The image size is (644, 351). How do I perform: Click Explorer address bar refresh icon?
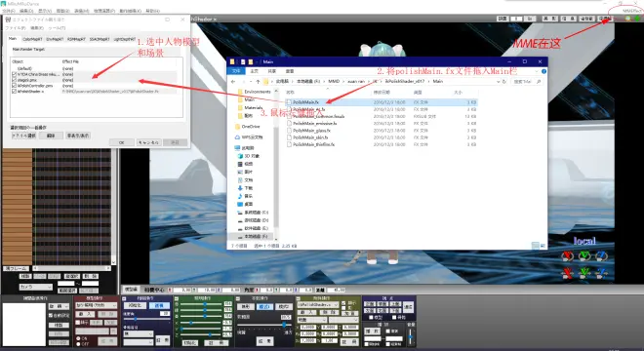pos(504,82)
